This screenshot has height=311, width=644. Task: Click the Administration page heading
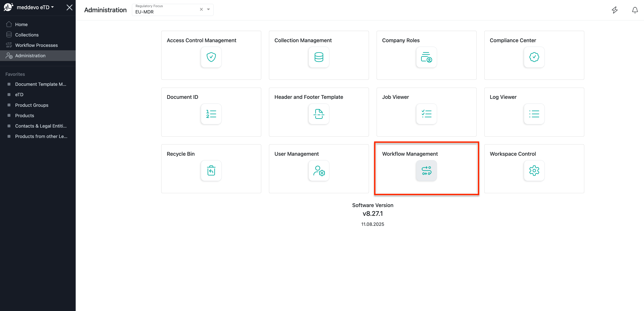click(105, 10)
